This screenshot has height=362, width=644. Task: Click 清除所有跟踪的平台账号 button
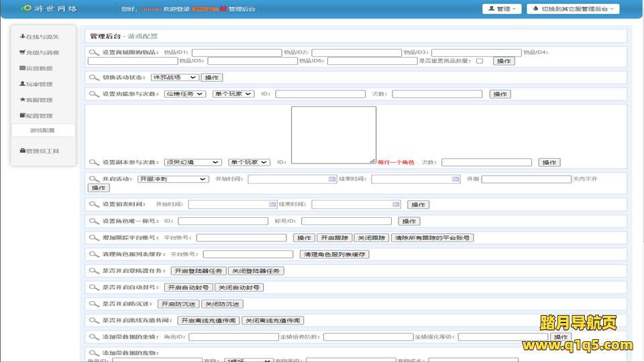(433, 237)
